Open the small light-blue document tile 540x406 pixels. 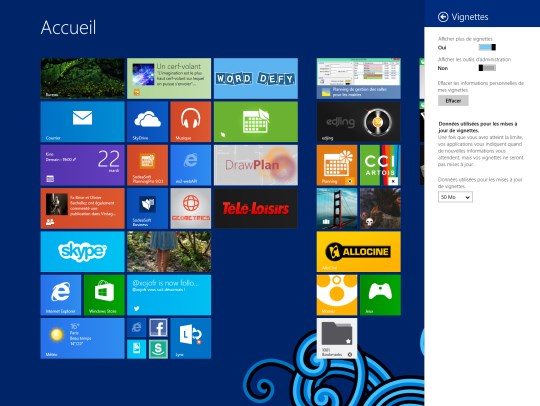tap(137, 349)
